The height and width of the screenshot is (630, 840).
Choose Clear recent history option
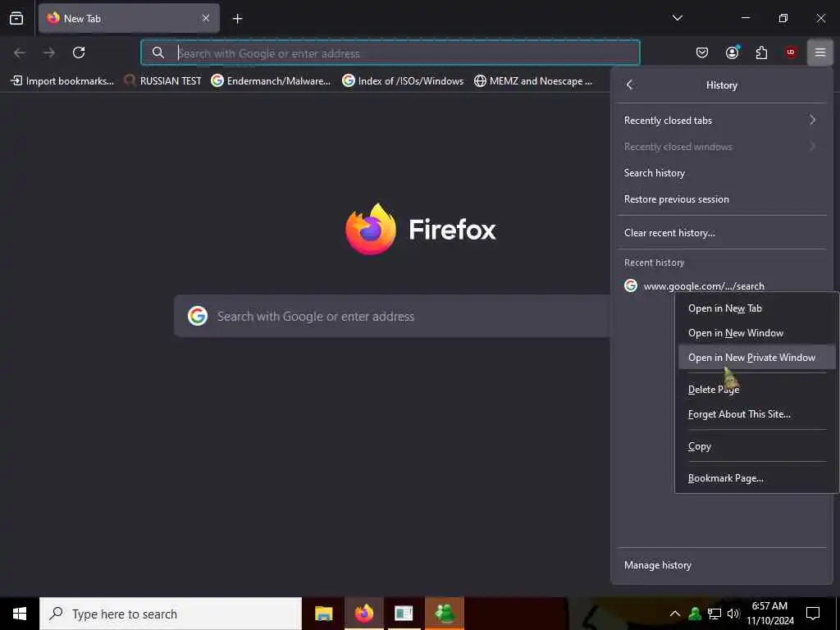pos(722,232)
